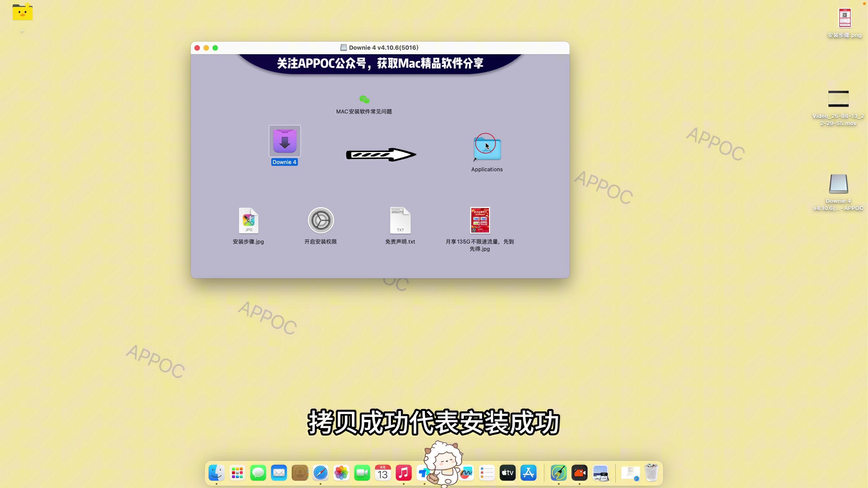This screenshot has width=868, height=488.
Task: Open Finder from the Dock
Action: coord(216,473)
